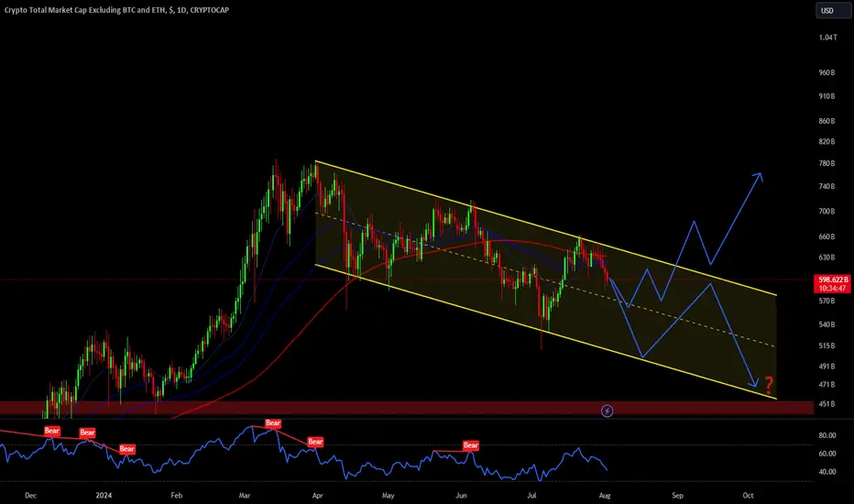Image resolution: width=854 pixels, height=504 pixels.
Task: Click the Feb label on time axis
Action: click(x=177, y=495)
